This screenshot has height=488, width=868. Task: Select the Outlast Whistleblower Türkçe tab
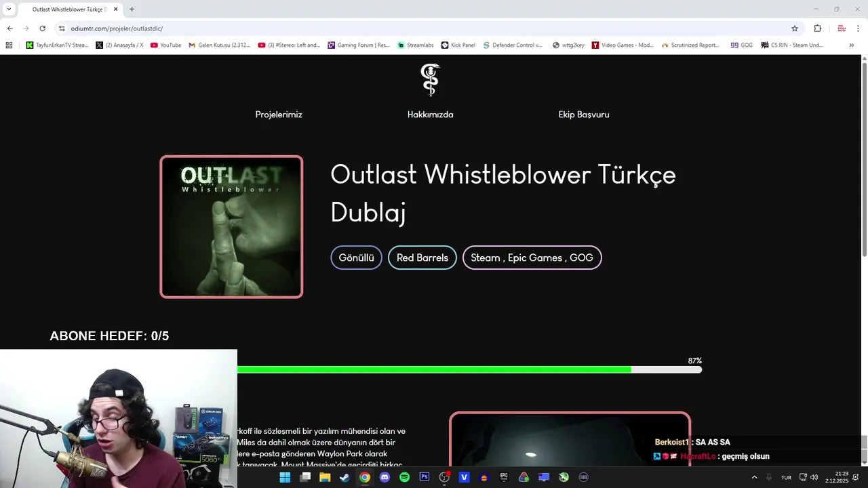pos(69,9)
